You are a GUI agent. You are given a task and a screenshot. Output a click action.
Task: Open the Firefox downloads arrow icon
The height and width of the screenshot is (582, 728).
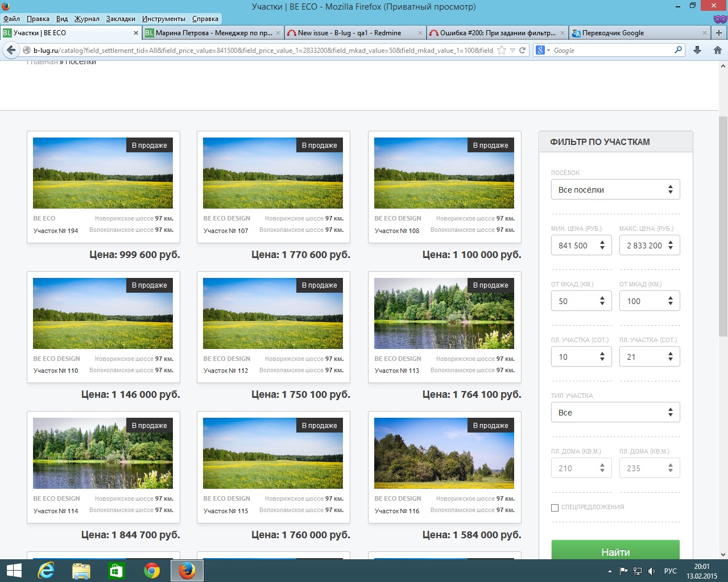coord(697,51)
